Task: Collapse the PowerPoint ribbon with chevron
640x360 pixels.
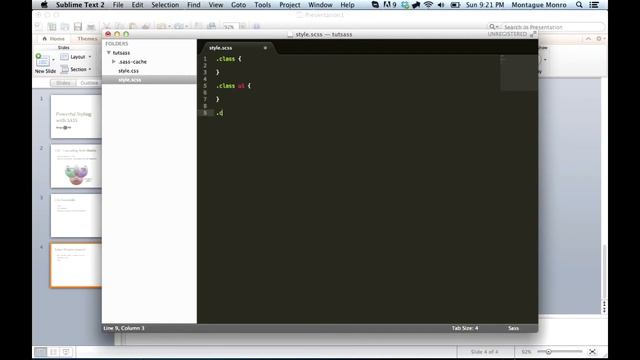Action: [588, 38]
